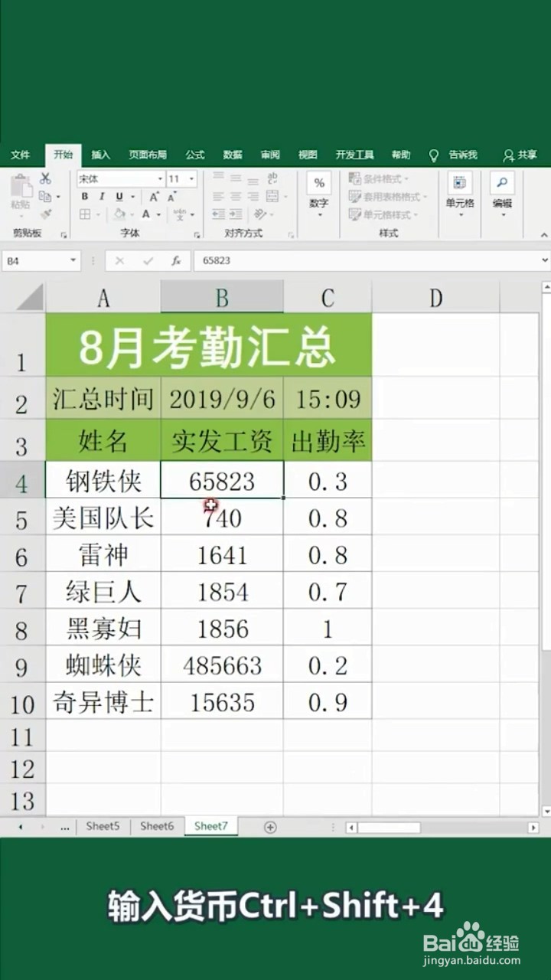This screenshot has width=551, height=980.
Task: Click the Select All corner triangle
Action: coord(30,297)
